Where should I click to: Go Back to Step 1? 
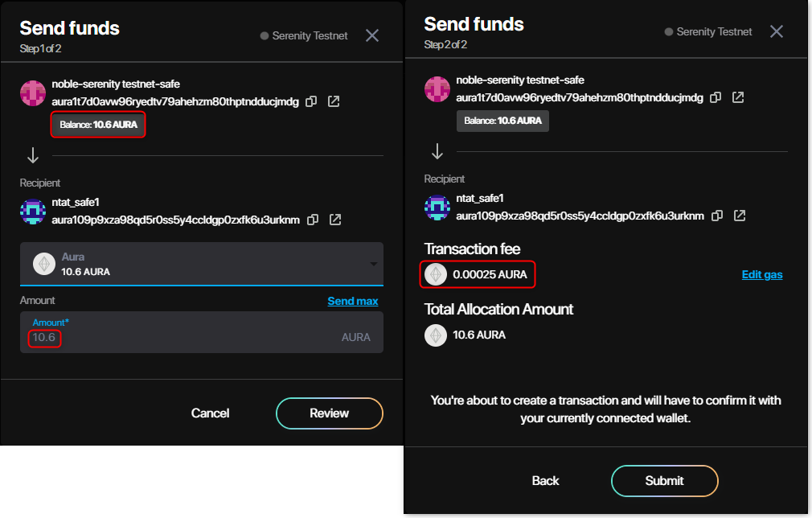[545, 480]
